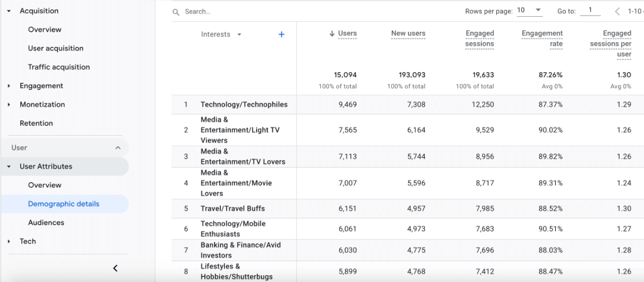Click engaged sessions value 7,412
This screenshot has height=282, width=644.
[x=485, y=272]
